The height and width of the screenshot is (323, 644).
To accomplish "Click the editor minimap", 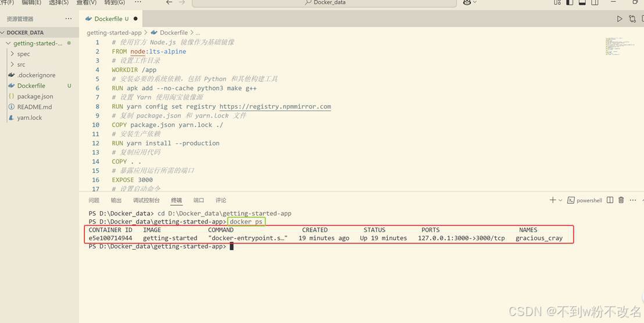I will pos(620,47).
